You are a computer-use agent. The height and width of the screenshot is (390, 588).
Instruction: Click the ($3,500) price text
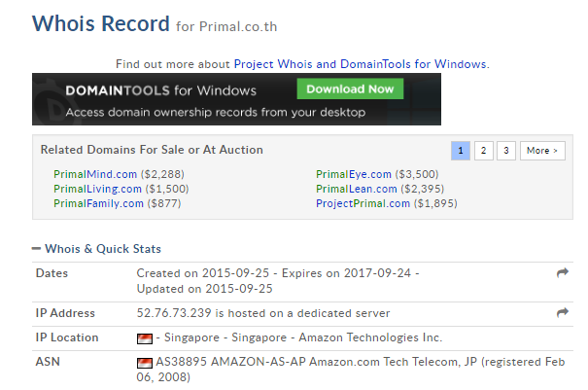click(x=417, y=174)
